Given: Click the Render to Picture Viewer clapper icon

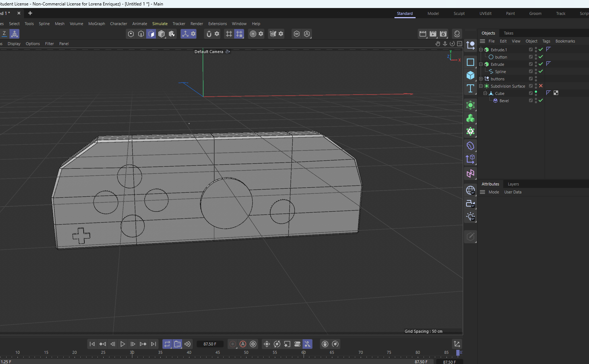Looking at the screenshot, I should (433, 33).
